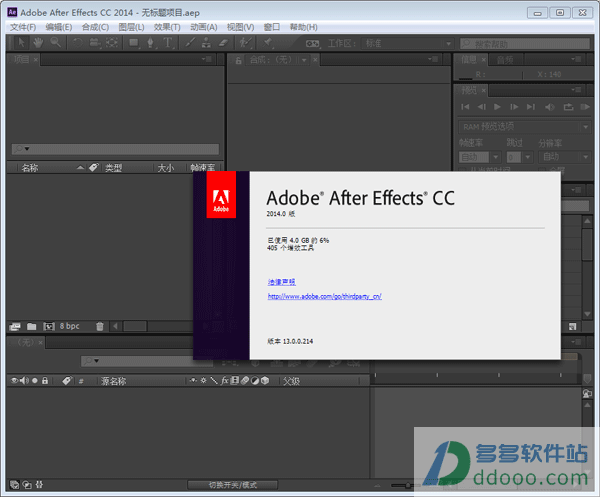
Task: Click the lock column header in timeline
Action: [x=45, y=381]
